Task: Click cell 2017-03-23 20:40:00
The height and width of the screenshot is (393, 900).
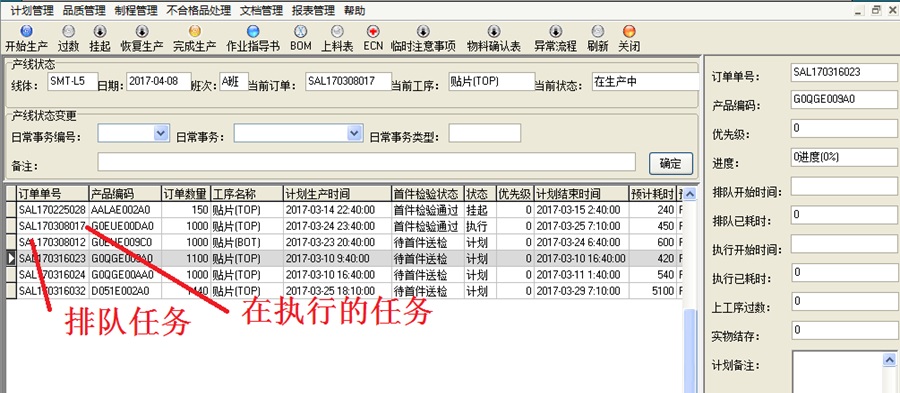Action: pos(337,242)
